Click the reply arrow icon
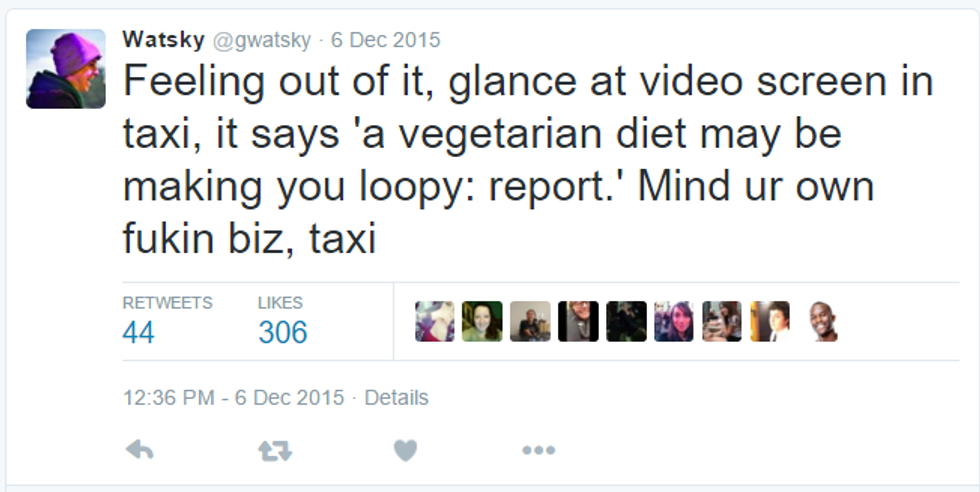This screenshot has height=492, width=980. (140, 451)
